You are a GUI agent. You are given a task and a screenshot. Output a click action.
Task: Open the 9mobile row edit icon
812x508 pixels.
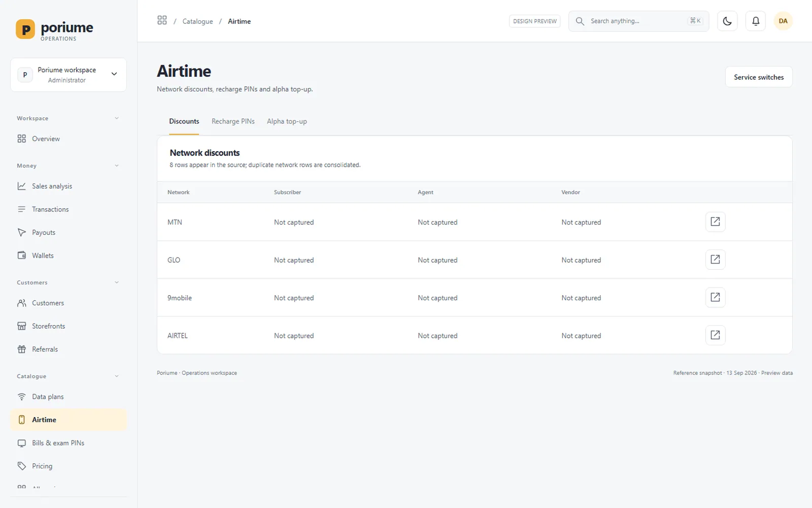tap(715, 297)
